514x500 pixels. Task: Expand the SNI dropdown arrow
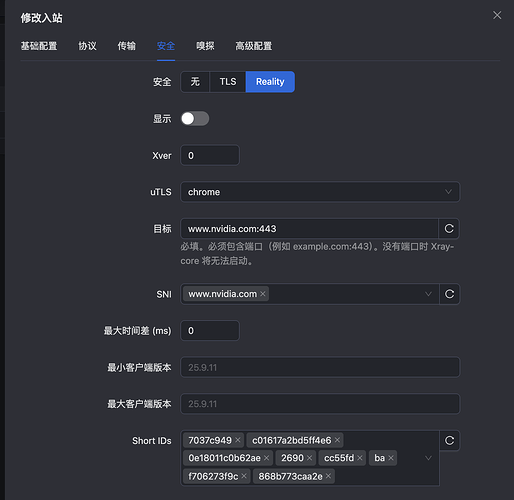tap(428, 294)
